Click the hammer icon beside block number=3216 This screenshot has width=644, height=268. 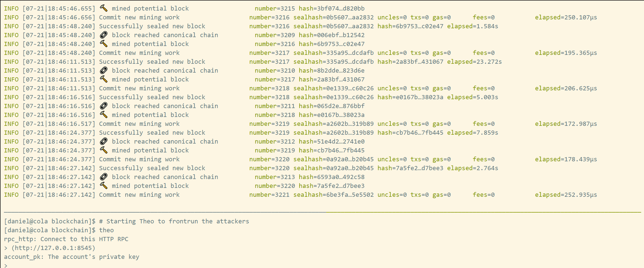pyautogui.click(x=104, y=44)
